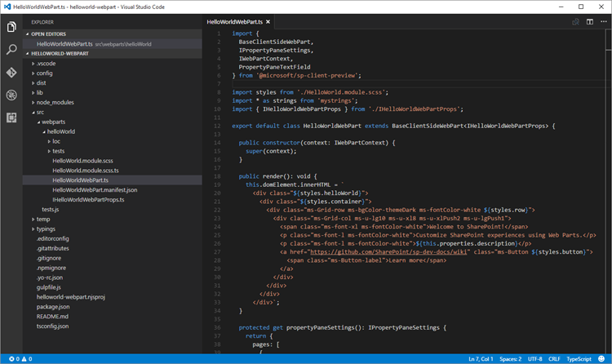612x364 pixels.
Task: Click the VS Code logo in title bar
Action: coord(7,7)
